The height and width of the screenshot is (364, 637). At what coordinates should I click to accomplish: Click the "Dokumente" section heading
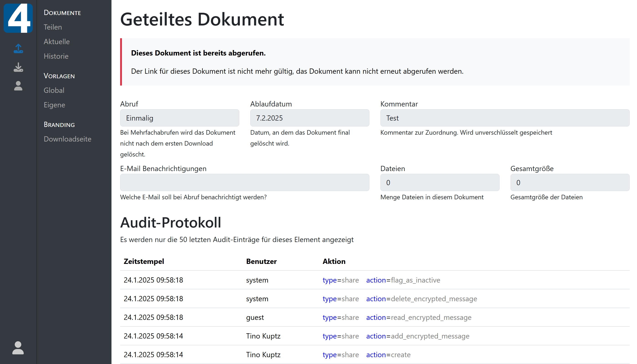point(62,13)
